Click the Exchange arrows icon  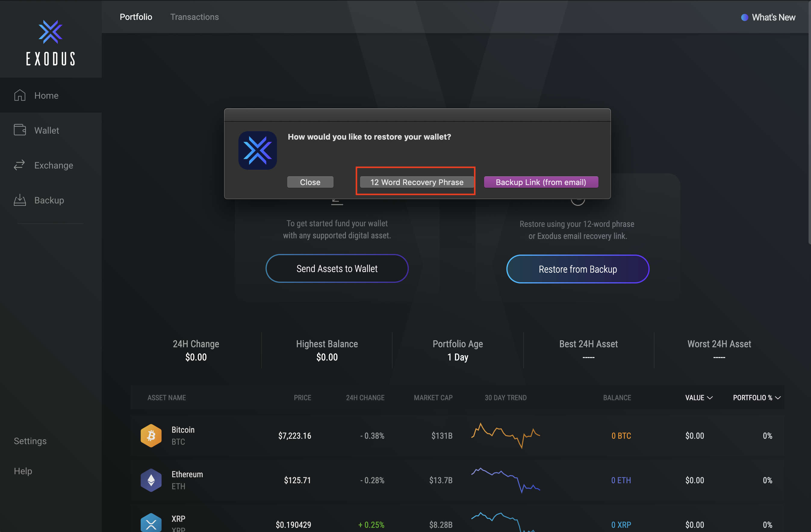point(20,165)
